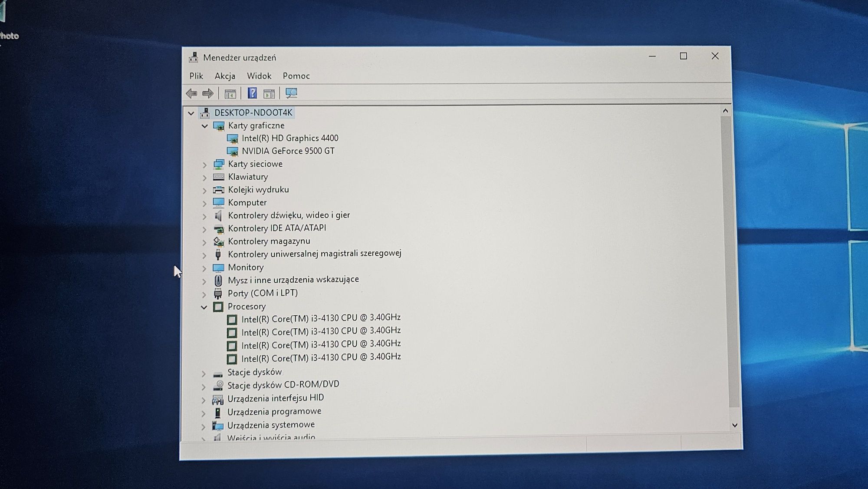Click the Back arrow toolbar icon

click(x=191, y=93)
